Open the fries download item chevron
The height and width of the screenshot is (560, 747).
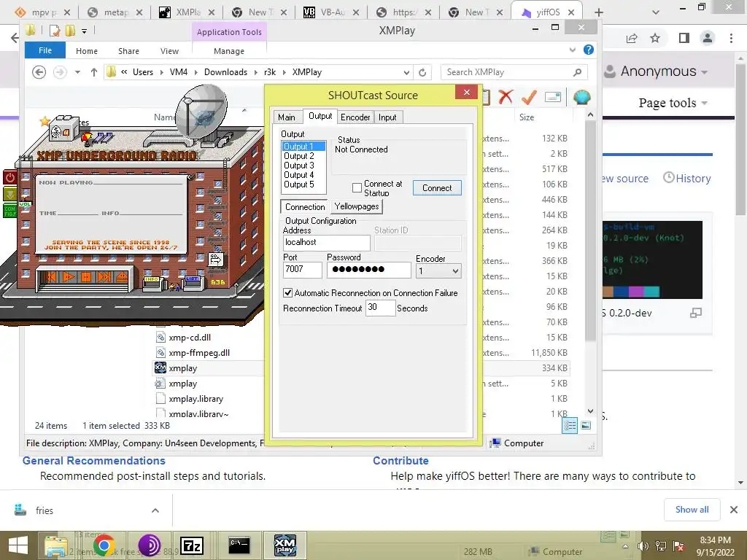[x=155, y=510]
